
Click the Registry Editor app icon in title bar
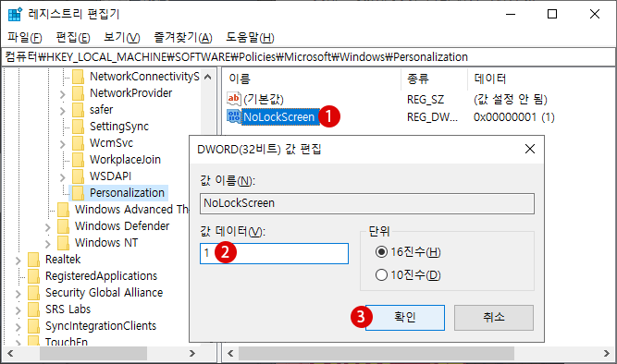coord(15,14)
